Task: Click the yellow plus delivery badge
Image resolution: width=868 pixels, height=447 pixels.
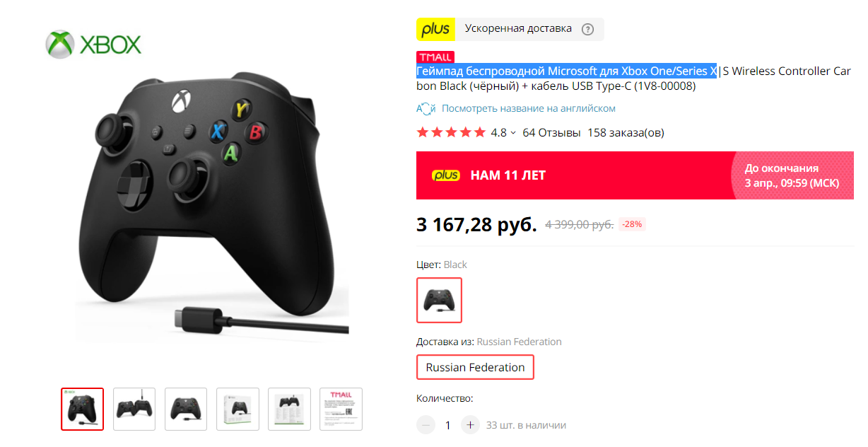Action: point(436,29)
